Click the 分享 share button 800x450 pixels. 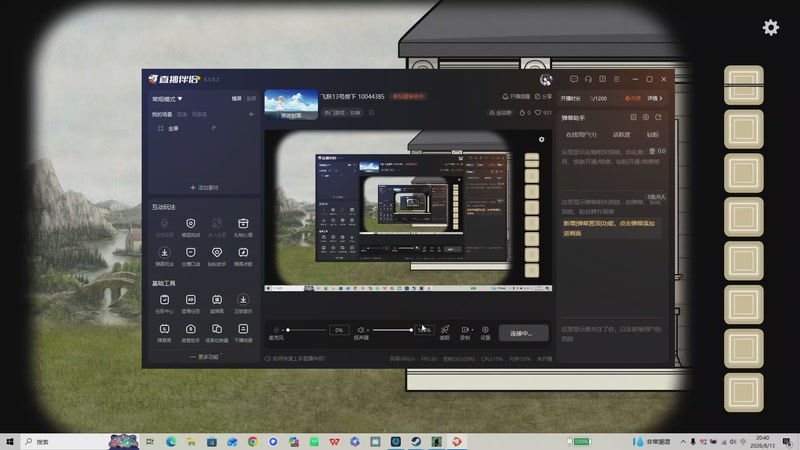[543, 96]
